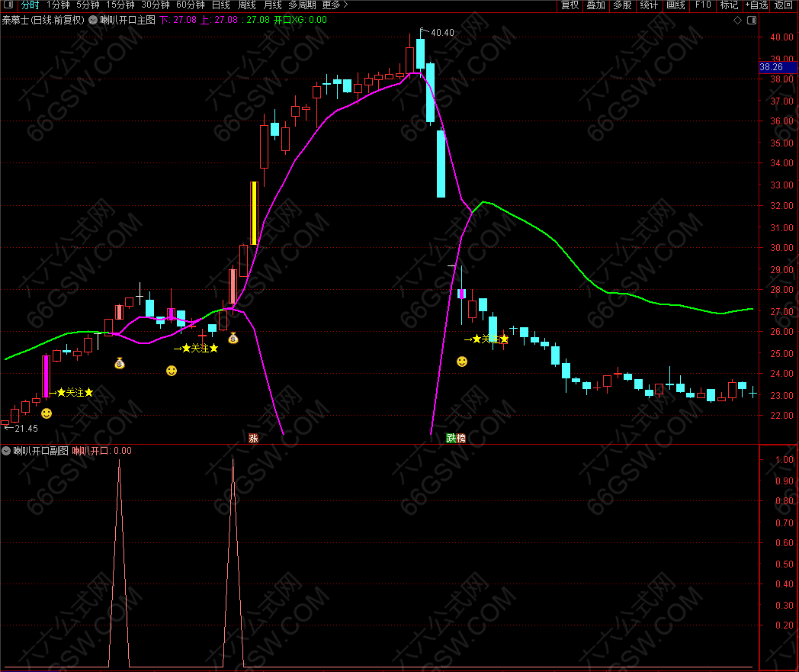Select the 5分钟 period tab
The height and width of the screenshot is (672, 799).
[88, 5]
